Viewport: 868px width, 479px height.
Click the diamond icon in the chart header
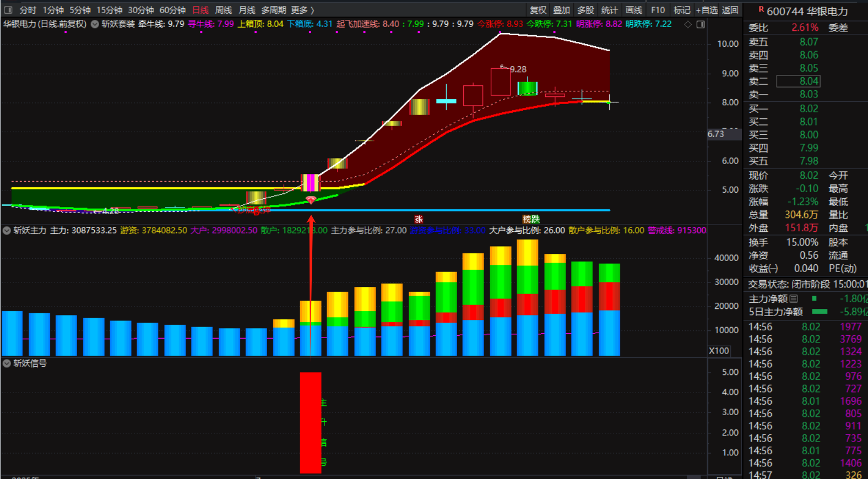tap(688, 24)
